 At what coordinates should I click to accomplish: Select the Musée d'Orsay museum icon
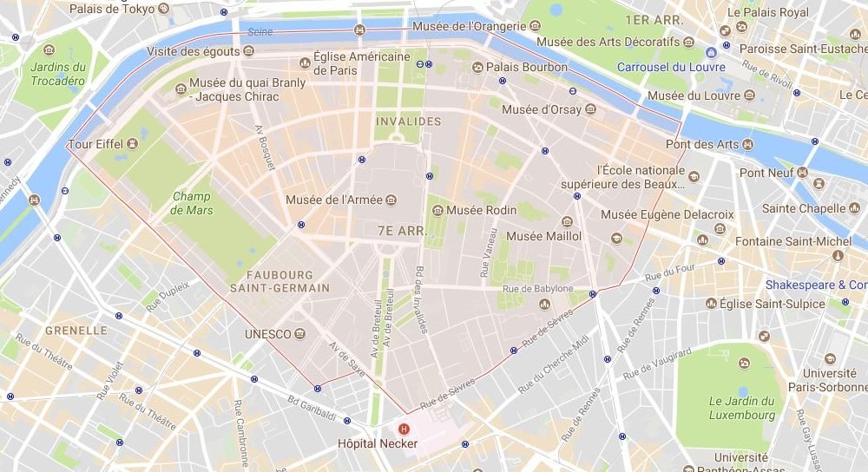pyautogui.click(x=590, y=109)
